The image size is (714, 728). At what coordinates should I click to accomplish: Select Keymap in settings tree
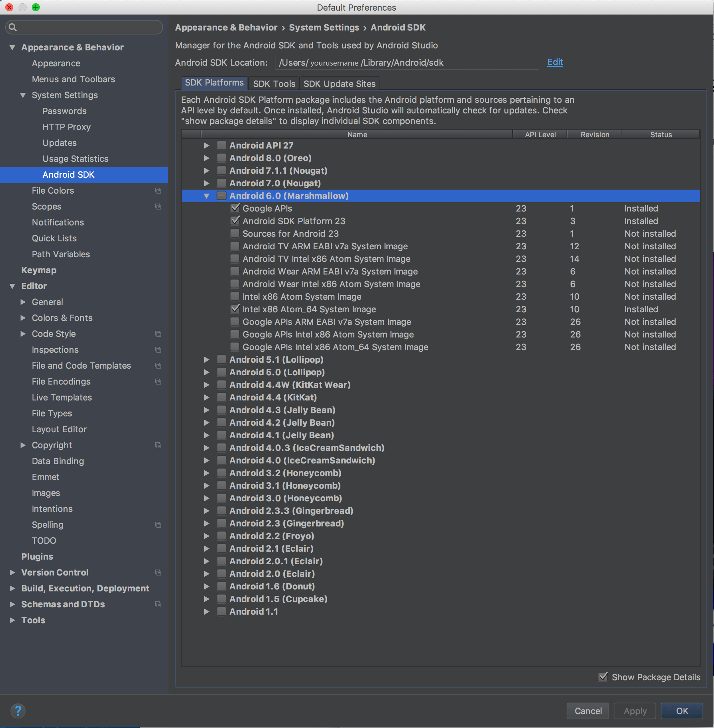click(x=39, y=270)
